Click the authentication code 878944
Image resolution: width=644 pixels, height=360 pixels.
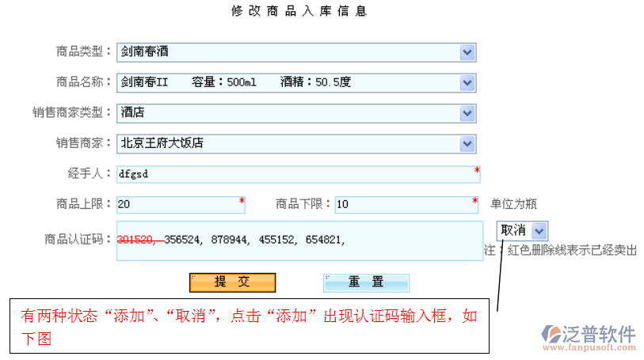229,240
